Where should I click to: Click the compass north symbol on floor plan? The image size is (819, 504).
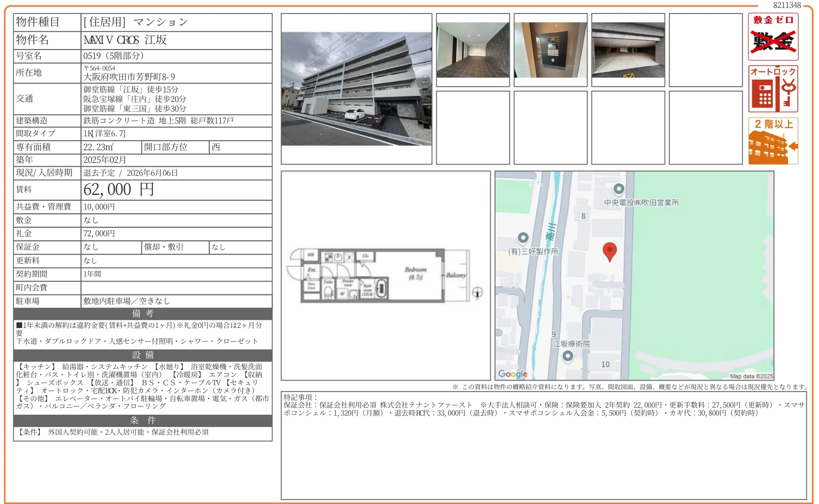click(x=477, y=292)
